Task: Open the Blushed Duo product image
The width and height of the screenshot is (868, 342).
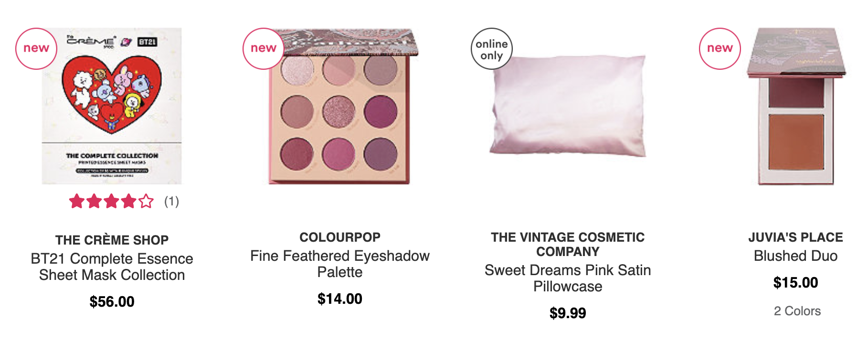Action: click(x=796, y=106)
